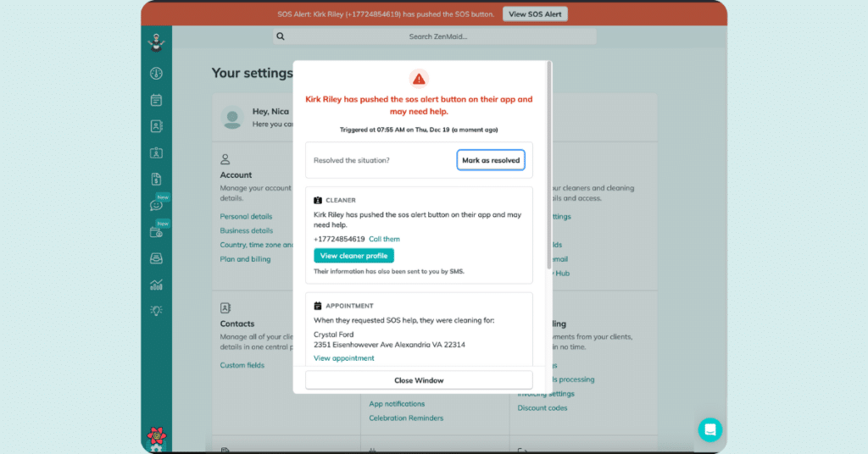
Task: Click Close Window button
Action: coord(419,380)
